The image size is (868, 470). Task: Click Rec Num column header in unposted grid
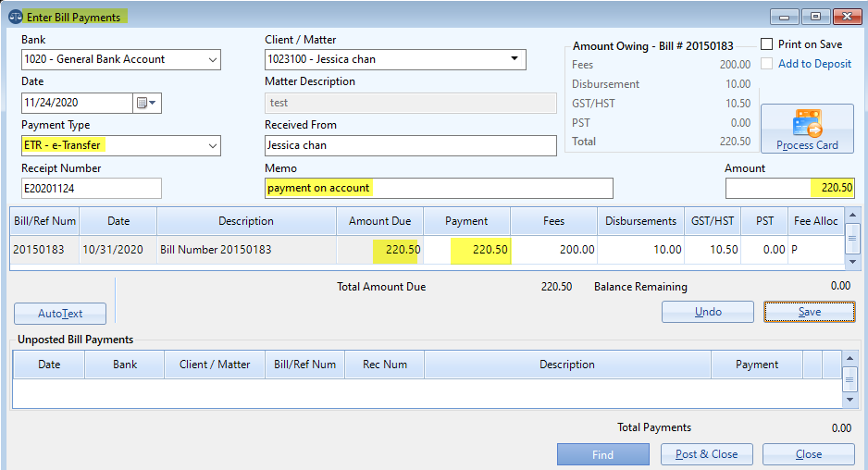385,365
